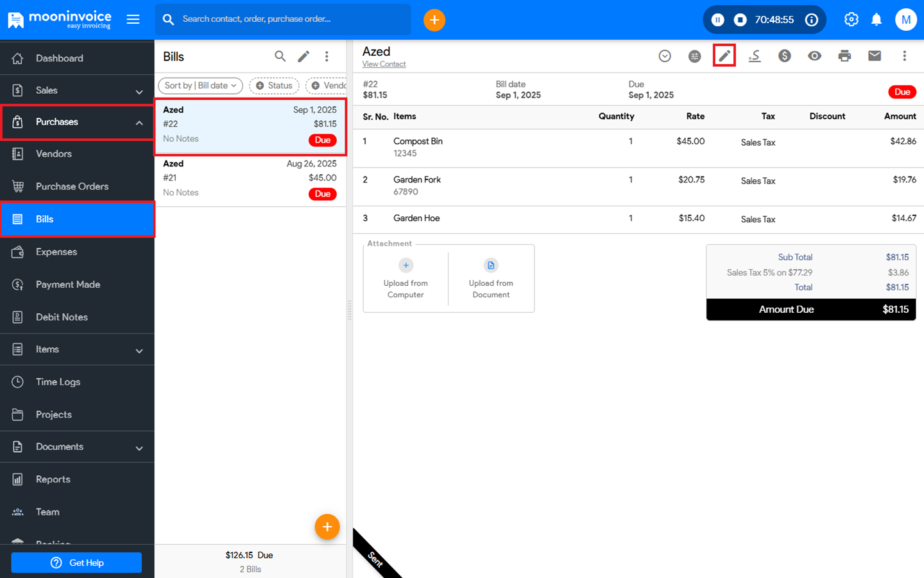Open the Vendors page in sidebar
The width and height of the screenshot is (924, 578).
click(54, 154)
